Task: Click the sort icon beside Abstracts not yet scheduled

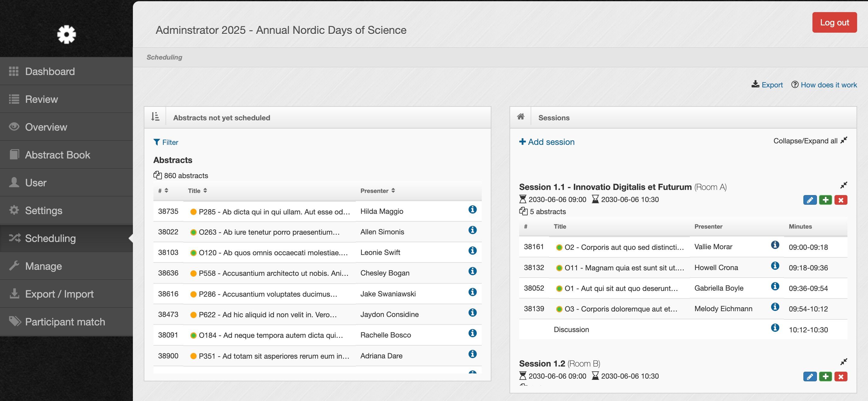Action: click(155, 117)
